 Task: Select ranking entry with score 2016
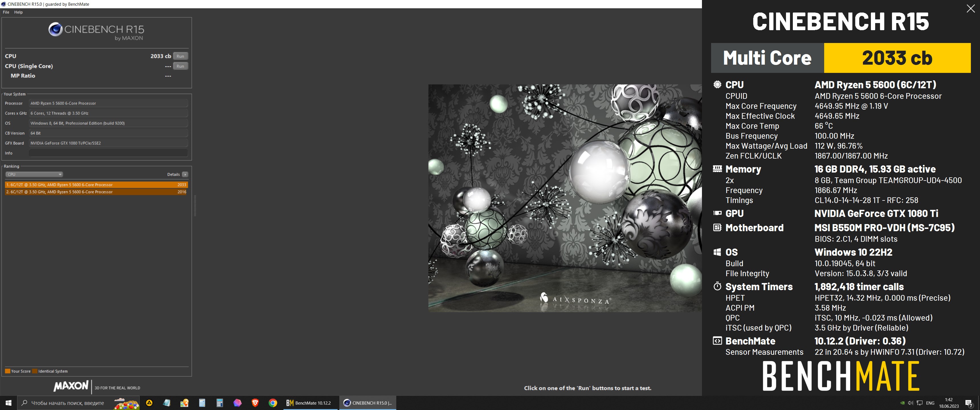click(96, 192)
